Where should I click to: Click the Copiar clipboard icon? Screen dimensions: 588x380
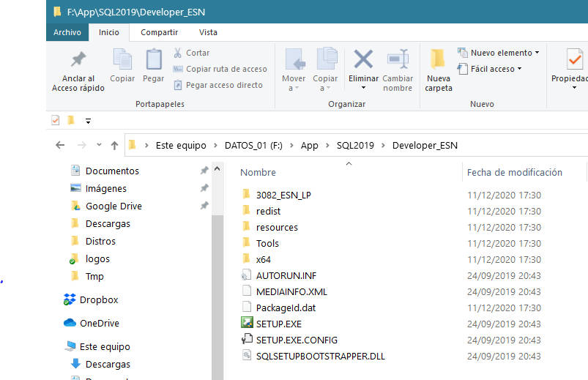pyautogui.click(x=122, y=59)
